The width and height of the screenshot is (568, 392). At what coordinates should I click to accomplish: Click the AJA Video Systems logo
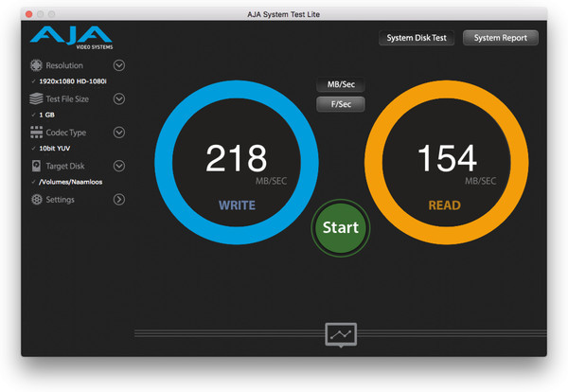pyautogui.click(x=72, y=37)
